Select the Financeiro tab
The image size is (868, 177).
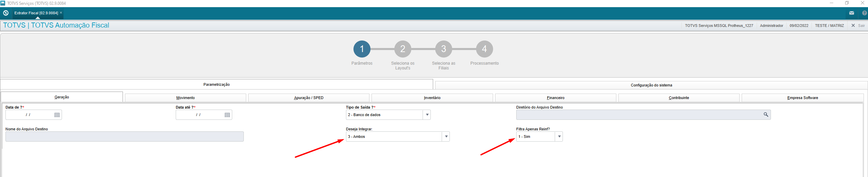pos(556,98)
